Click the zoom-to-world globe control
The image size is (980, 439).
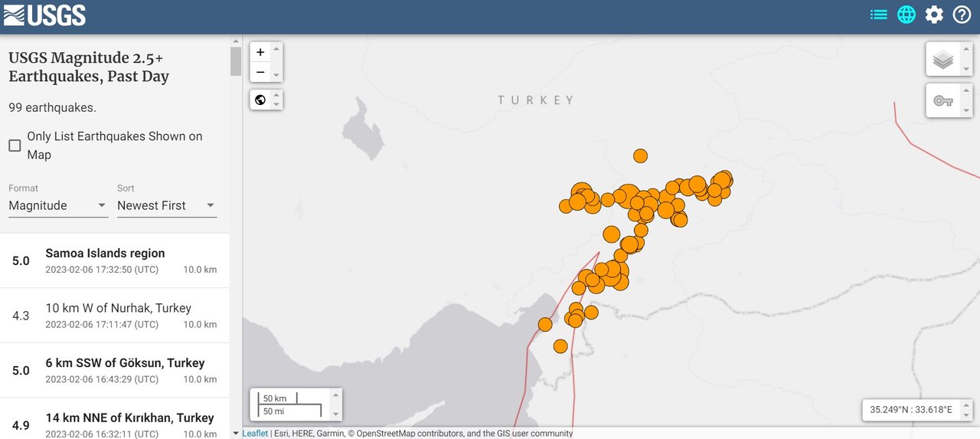260,100
